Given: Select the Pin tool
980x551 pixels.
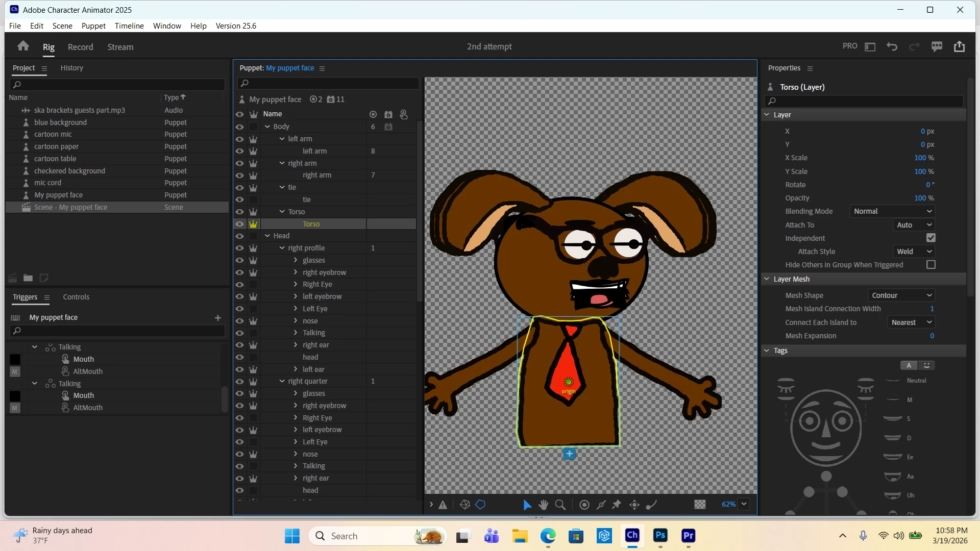Looking at the screenshot, I should tap(617, 505).
